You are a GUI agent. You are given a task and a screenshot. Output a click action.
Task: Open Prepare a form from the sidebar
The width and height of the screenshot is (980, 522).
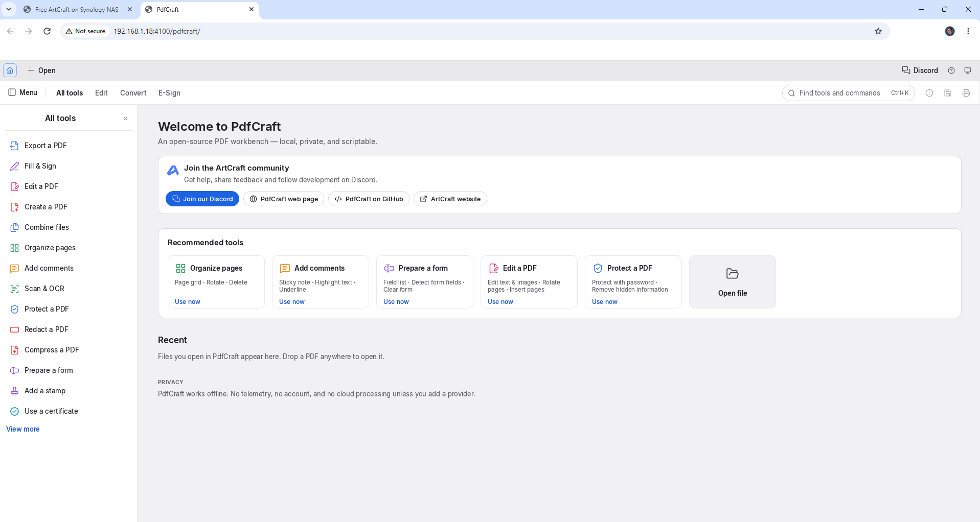tap(69, 370)
